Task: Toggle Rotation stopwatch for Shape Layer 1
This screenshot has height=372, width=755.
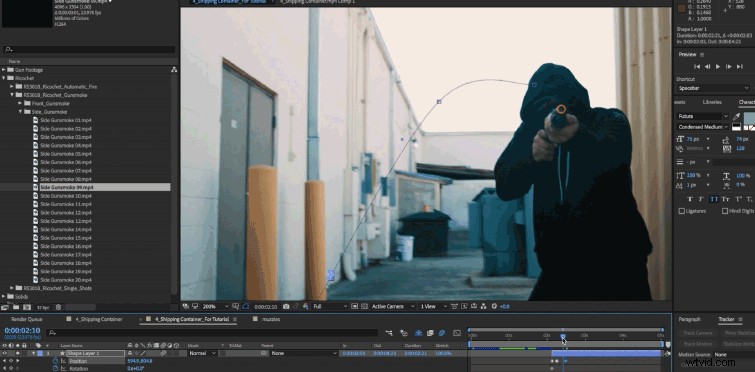Action: pos(55,369)
